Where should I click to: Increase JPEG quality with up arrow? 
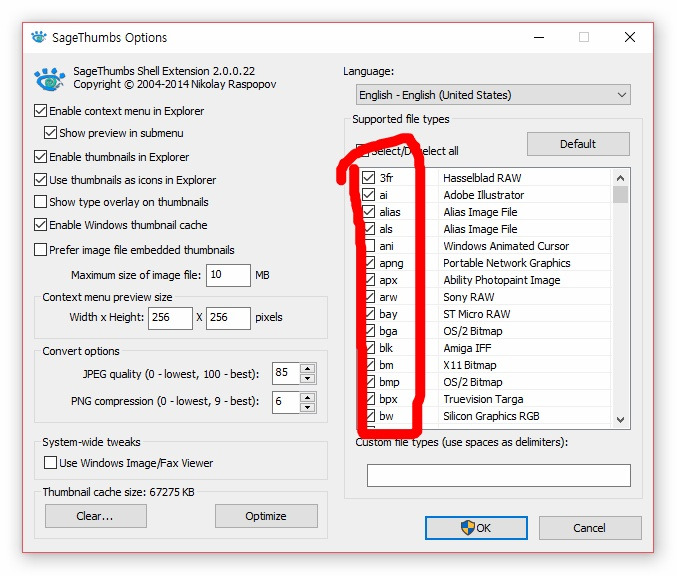point(307,369)
